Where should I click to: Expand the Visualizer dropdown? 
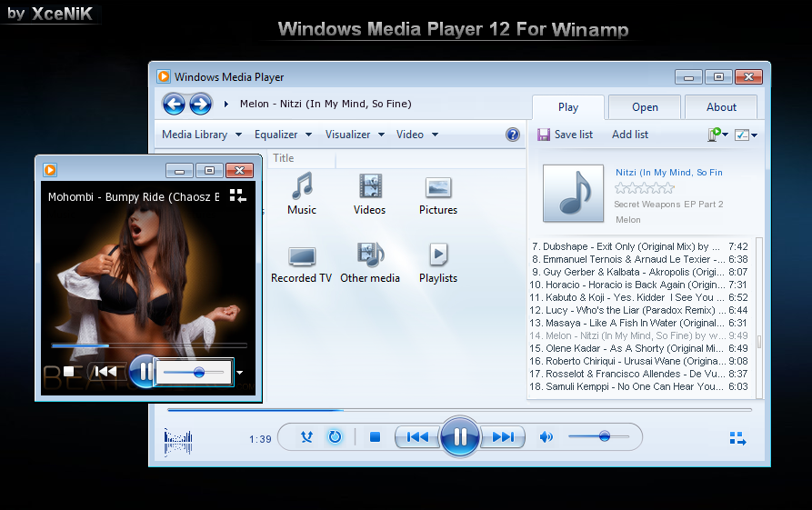(x=356, y=135)
